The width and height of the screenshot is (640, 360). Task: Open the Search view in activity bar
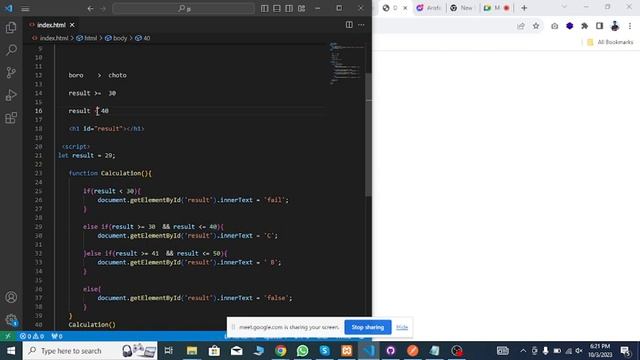(11, 50)
